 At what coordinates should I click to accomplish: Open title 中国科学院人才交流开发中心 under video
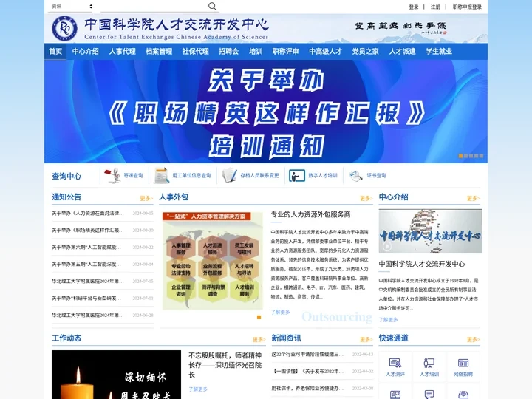point(422,264)
